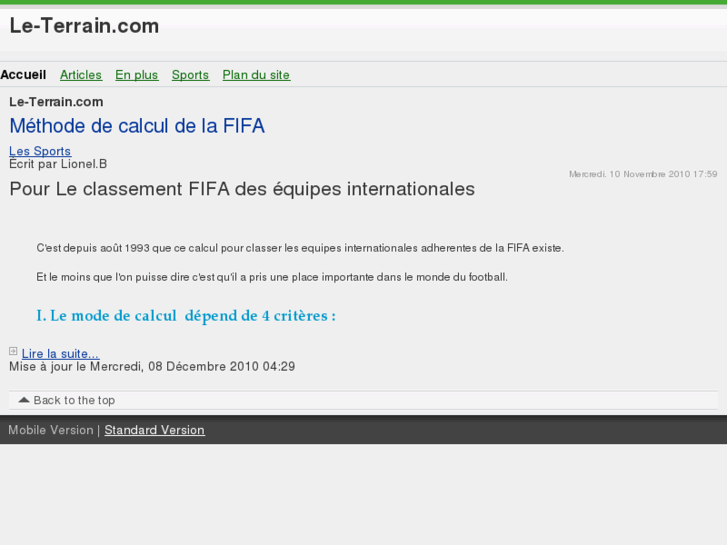727x545 pixels.
Task: Select the Sports menu link
Action: click(x=190, y=75)
